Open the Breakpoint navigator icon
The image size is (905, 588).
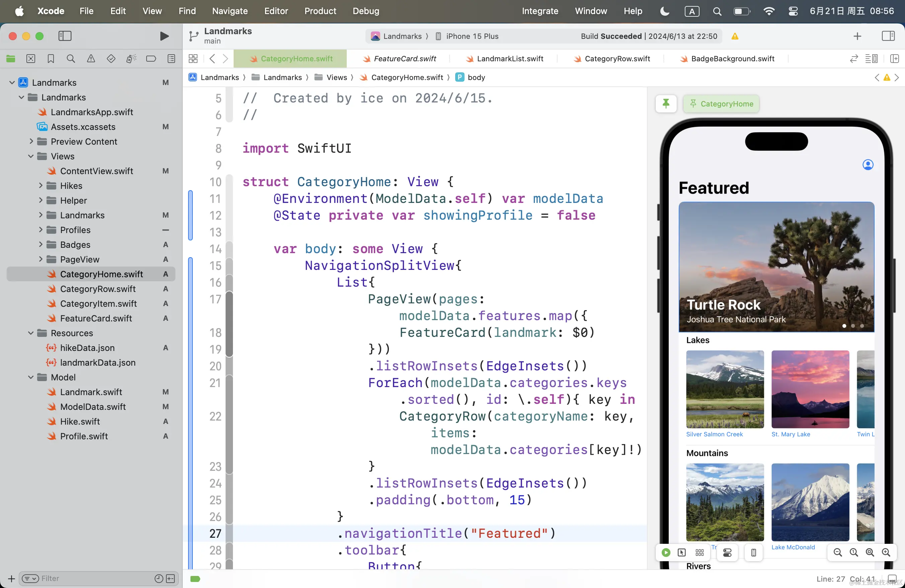(x=151, y=59)
